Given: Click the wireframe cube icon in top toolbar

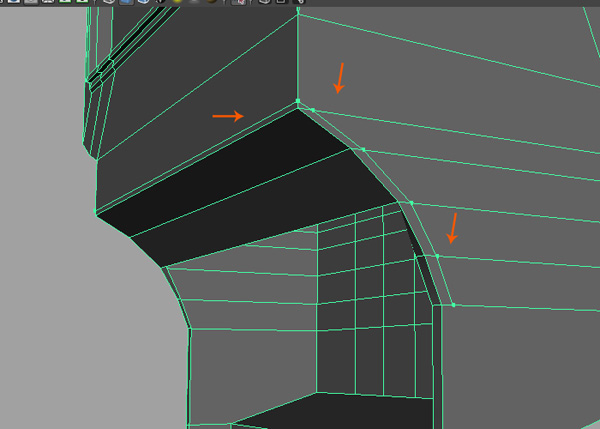Looking at the screenshot, I should [108, 3].
